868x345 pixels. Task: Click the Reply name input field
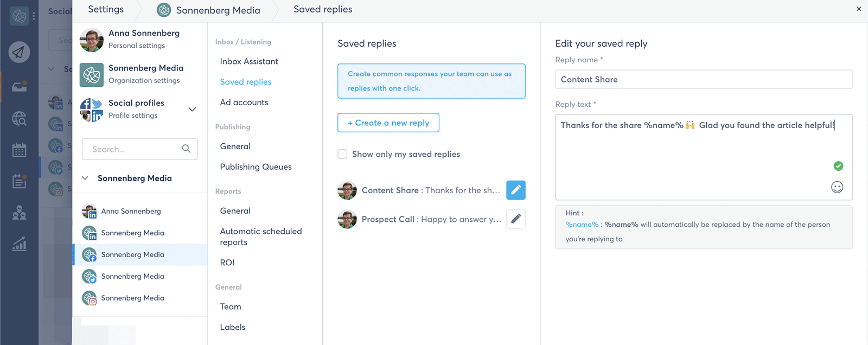tap(704, 79)
